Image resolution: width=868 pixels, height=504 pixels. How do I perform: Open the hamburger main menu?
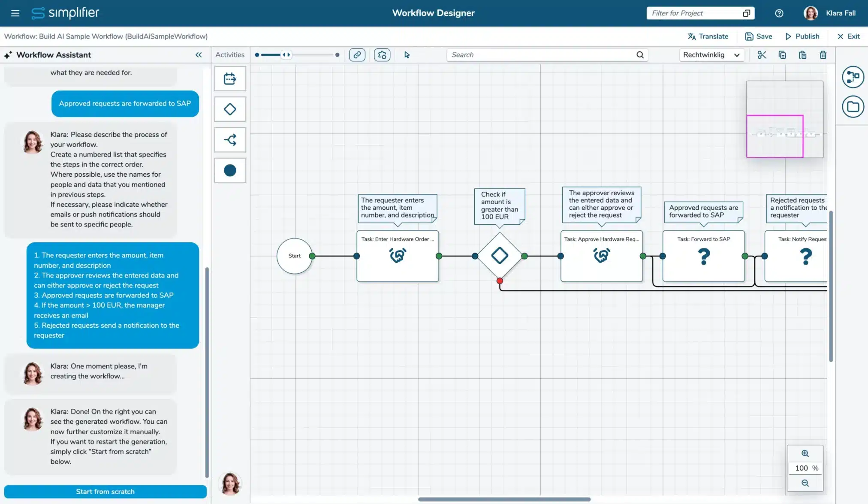point(15,13)
